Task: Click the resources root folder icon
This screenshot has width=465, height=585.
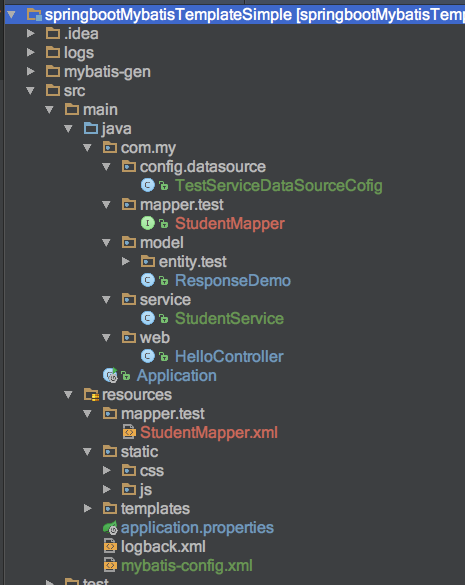Action: pos(91,394)
